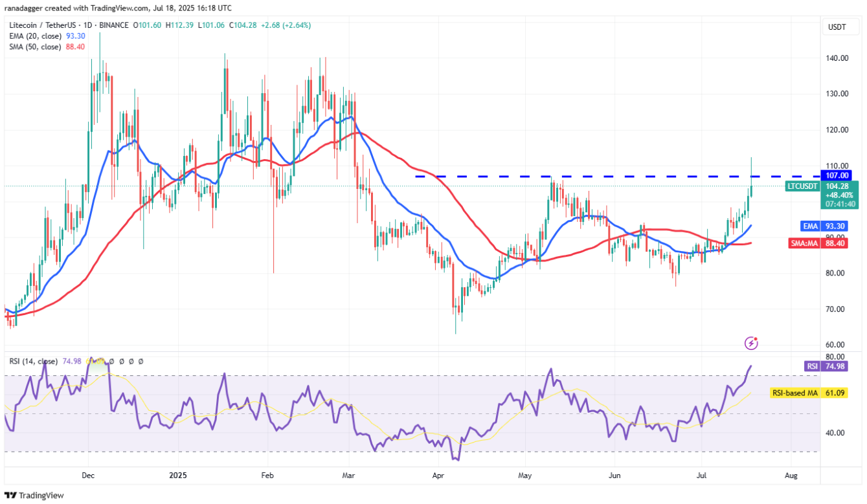Select the SMA (50, close) legend

click(34, 47)
